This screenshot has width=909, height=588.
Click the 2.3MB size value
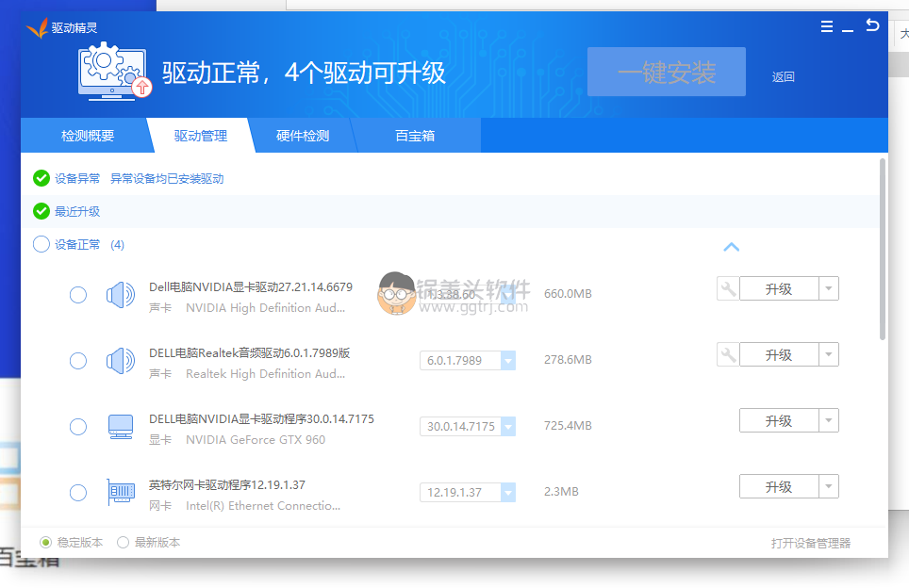(561, 492)
